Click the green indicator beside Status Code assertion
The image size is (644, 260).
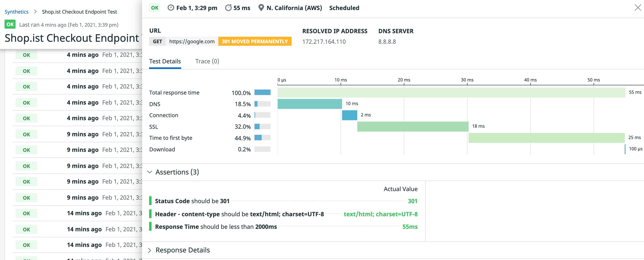point(151,201)
